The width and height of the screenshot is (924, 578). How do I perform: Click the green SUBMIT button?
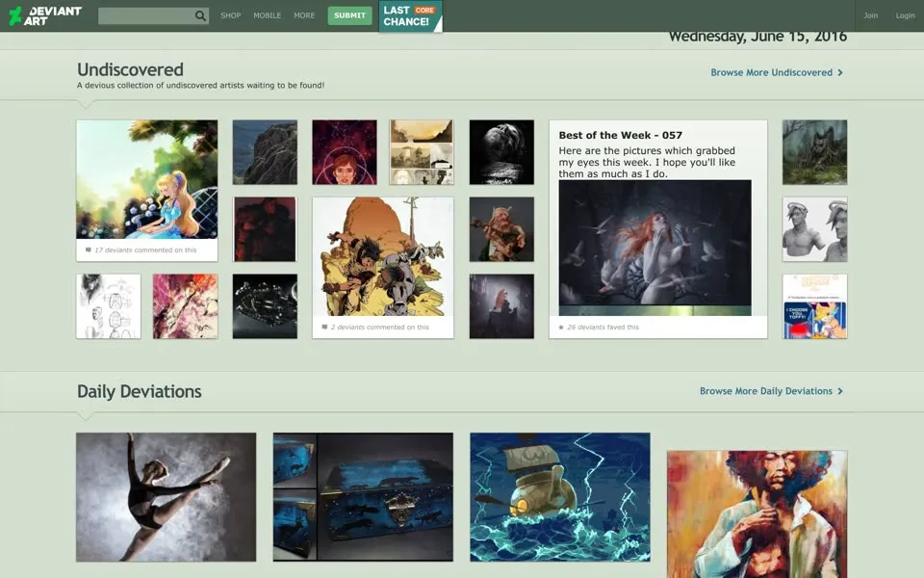click(x=349, y=15)
